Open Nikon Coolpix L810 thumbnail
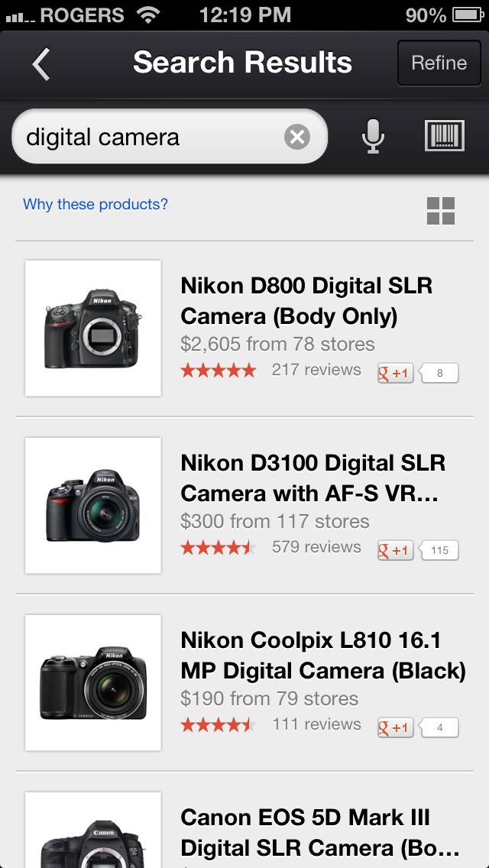489x868 pixels. point(93,683)
